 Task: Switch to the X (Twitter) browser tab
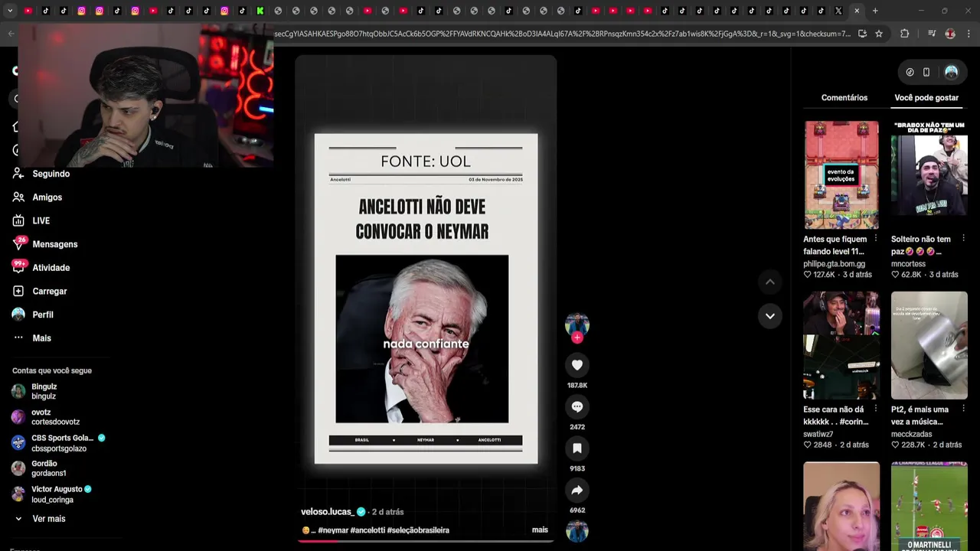coord(838,11)
